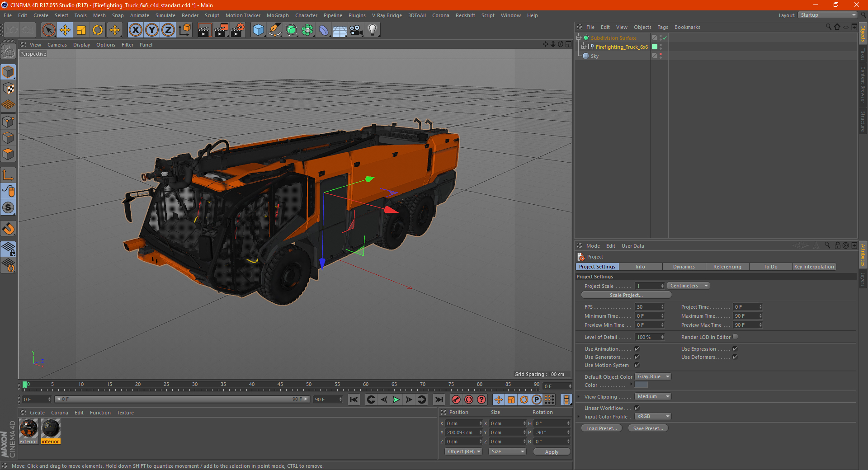
Task: Click the Scale Project... button
Action: (626, 295)
